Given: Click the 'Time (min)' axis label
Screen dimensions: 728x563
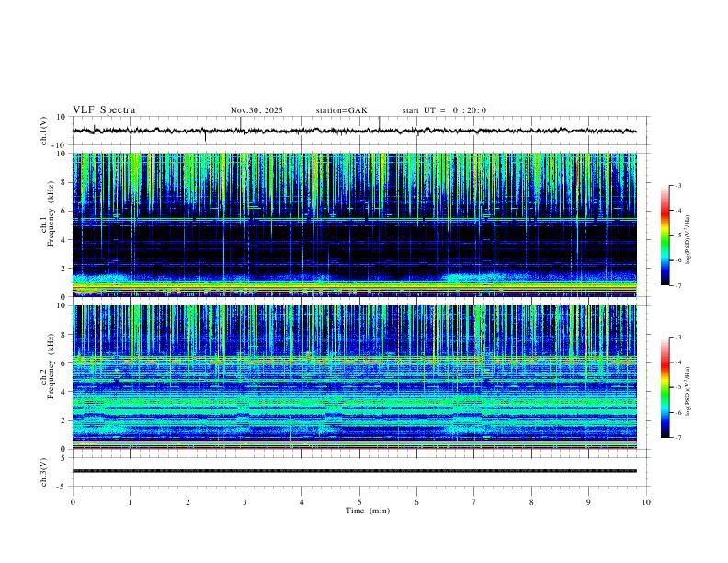Looking at the screenshot, I should coord(368,511).
